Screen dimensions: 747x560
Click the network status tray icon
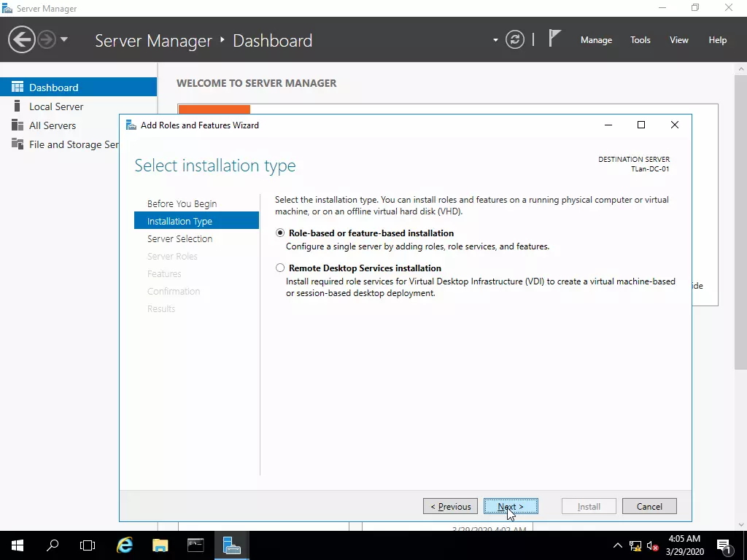635,546
